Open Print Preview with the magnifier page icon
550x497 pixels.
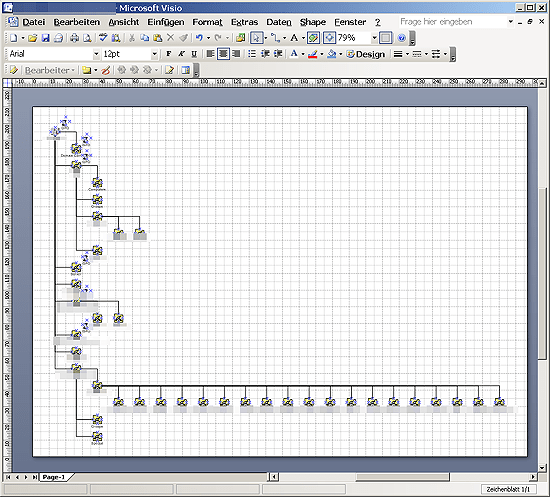tap(87, 38)
